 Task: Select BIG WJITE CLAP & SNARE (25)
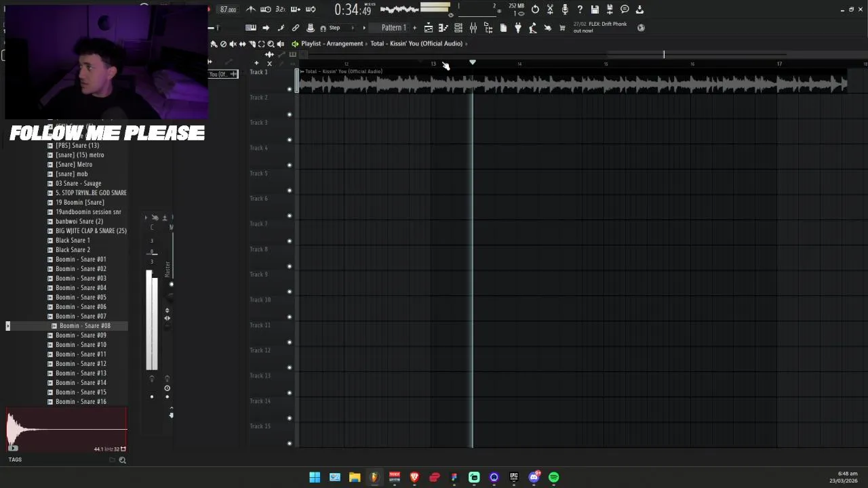click(x=91, y=231)
